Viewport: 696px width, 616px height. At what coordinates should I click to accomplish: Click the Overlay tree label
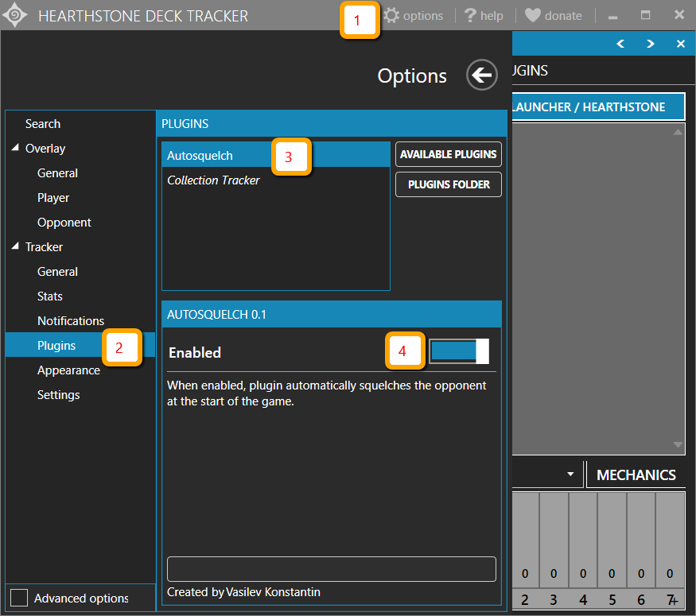click(x=45, y=149)
